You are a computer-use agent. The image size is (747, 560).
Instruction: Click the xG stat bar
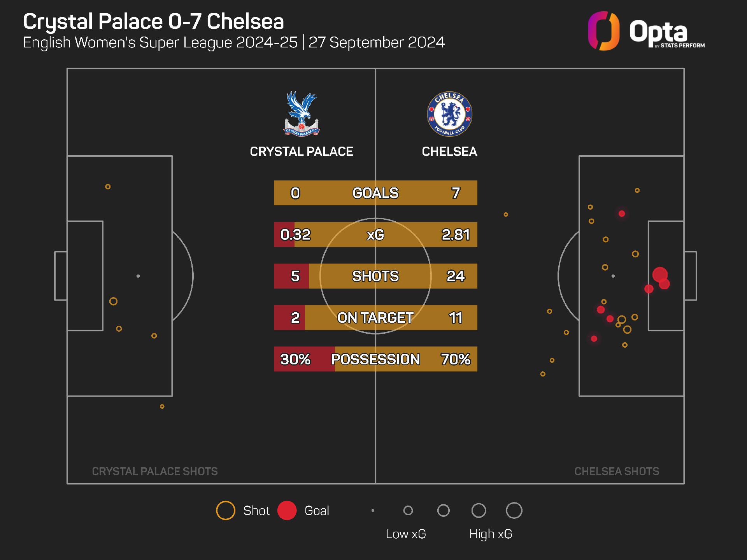(x=375, y=234)
